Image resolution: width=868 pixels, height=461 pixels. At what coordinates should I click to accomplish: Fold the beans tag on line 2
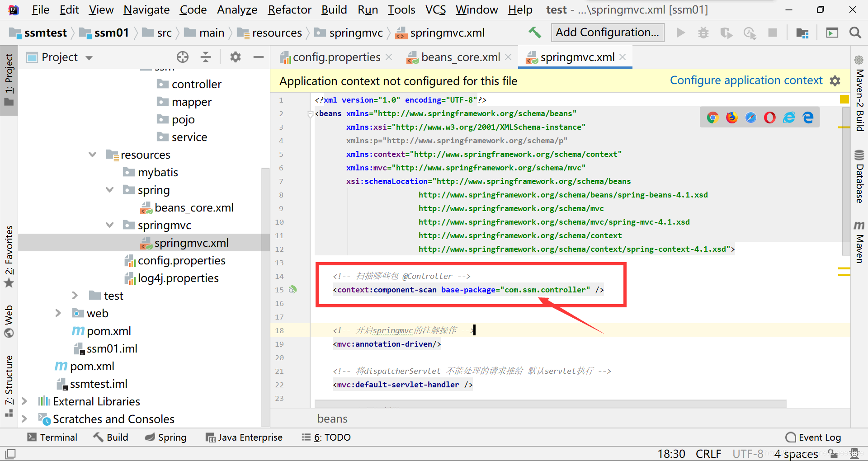(310, 114)
